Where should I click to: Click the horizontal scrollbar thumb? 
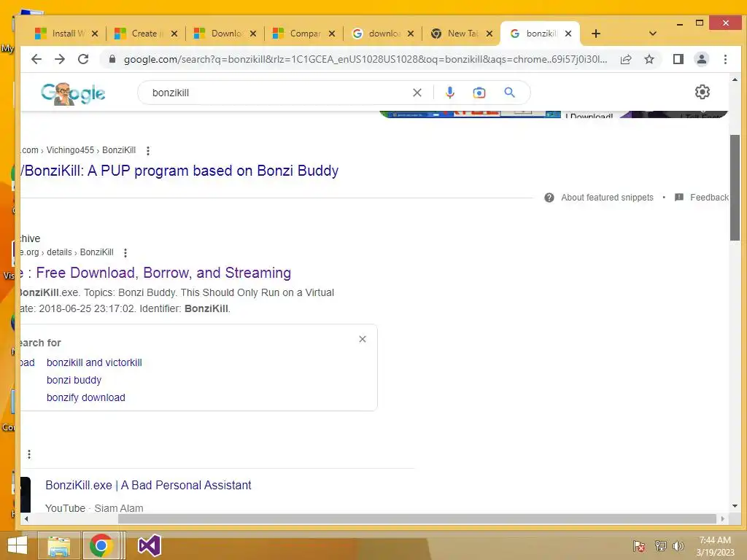pos(417,518)
